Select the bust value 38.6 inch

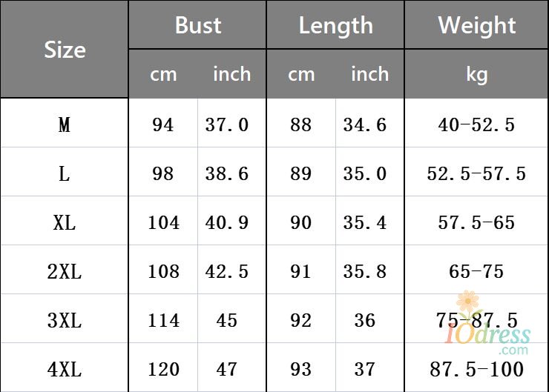click(x=227, y=174)
